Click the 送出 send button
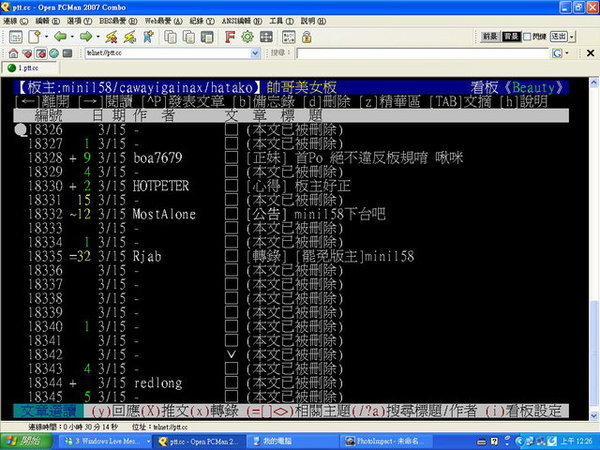 tap(559, 37)
